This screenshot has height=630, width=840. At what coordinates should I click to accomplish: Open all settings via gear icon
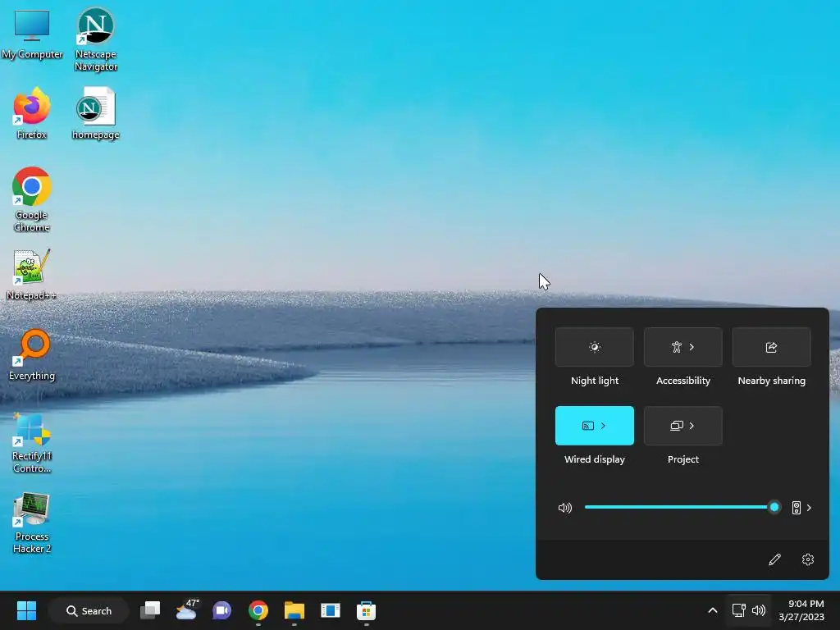(808, 559)
